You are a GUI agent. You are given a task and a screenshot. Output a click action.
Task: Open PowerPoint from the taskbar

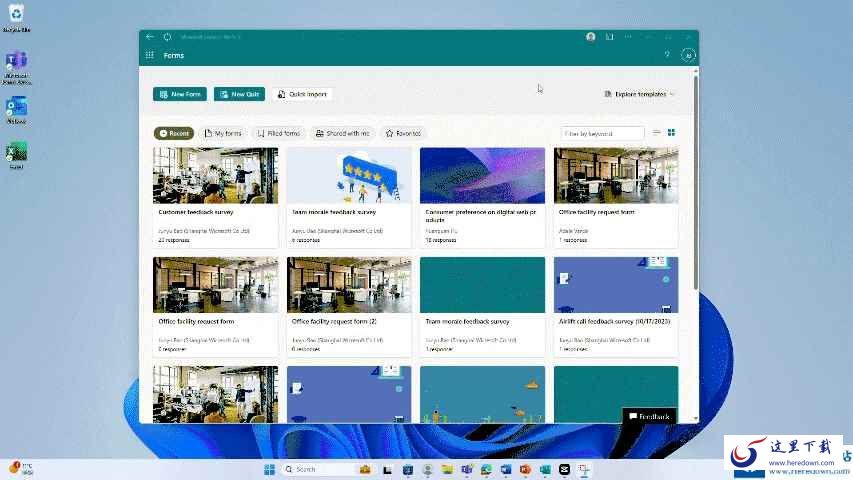click(526, 469)
